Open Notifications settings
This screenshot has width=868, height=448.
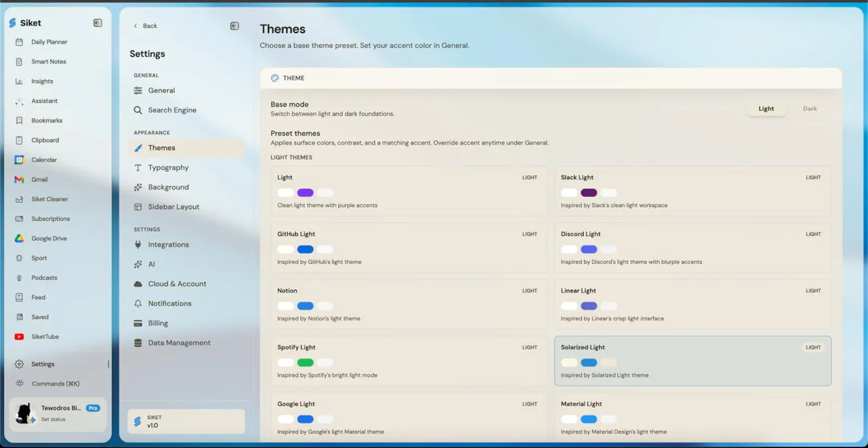(186, 304)
